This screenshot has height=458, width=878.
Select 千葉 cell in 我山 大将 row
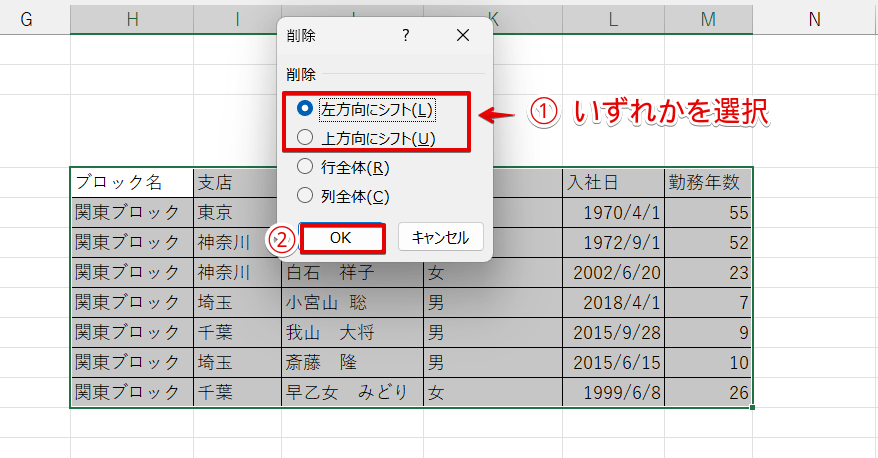point(237,333)
